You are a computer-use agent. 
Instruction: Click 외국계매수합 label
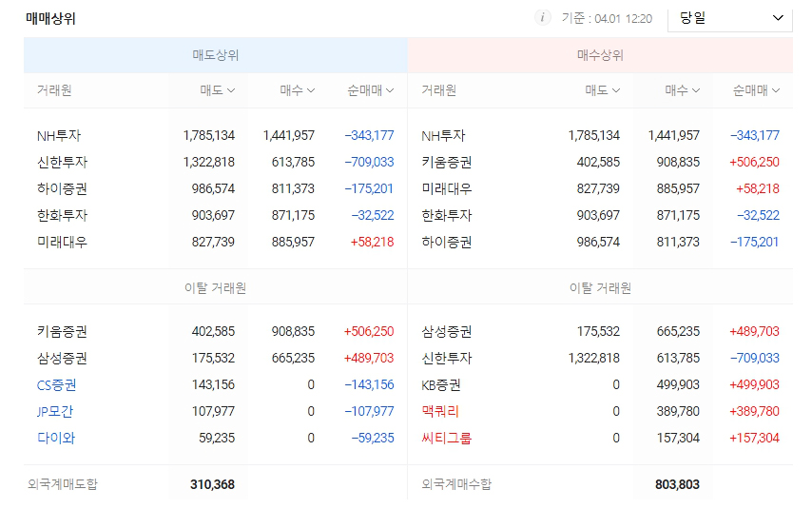coord(456,484)
